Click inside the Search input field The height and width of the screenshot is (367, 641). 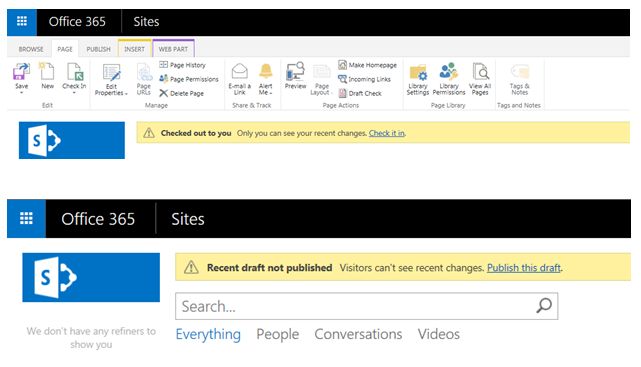355,306
